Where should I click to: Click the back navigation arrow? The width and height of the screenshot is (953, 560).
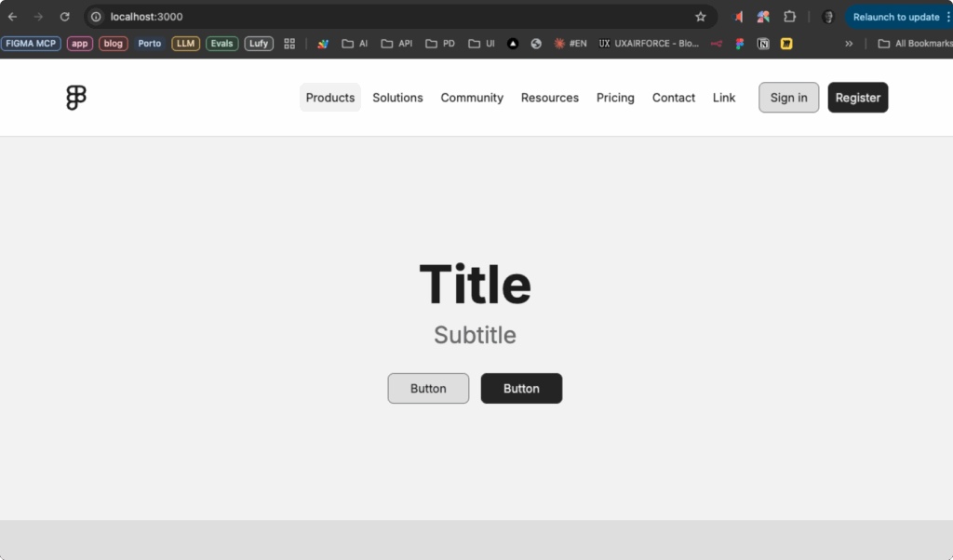pyautogui.click(x=13, y=17)
